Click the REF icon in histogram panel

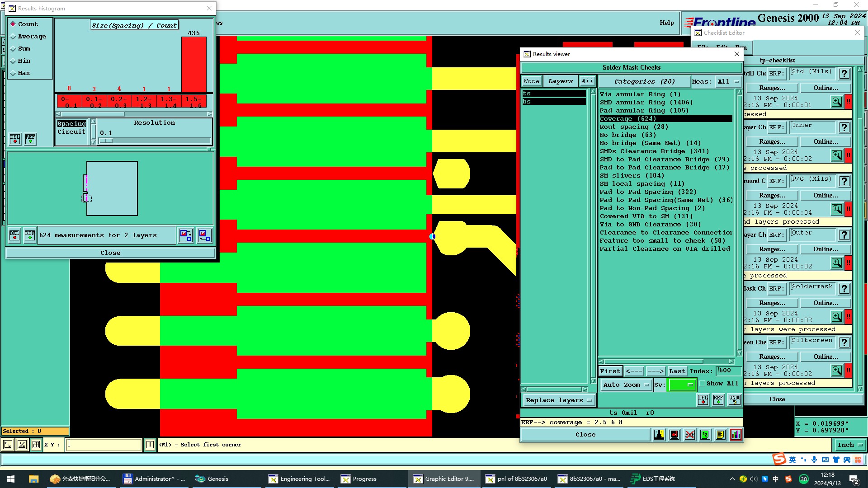pos(30,139)
